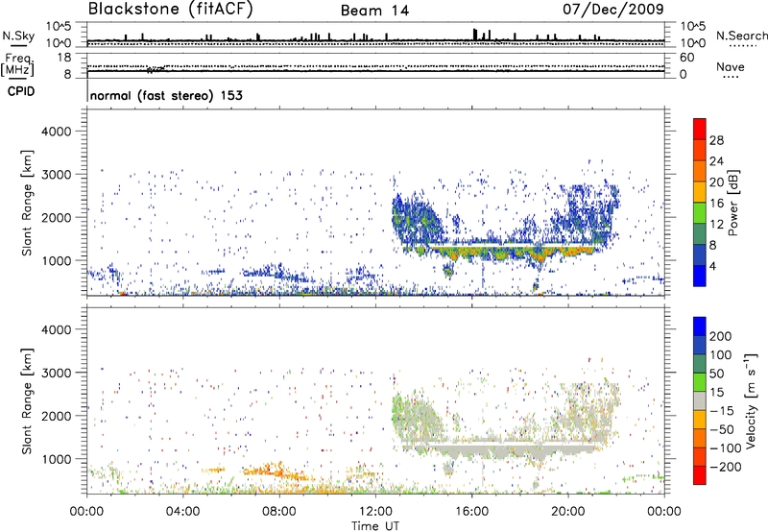Click the 100 tick on velocity colorbar
Viewport: 768px width, 532px height.
coord(721,354)
